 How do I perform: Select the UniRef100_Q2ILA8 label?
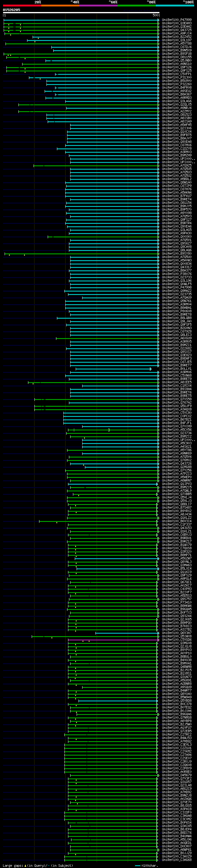click(x=176, y=785)
